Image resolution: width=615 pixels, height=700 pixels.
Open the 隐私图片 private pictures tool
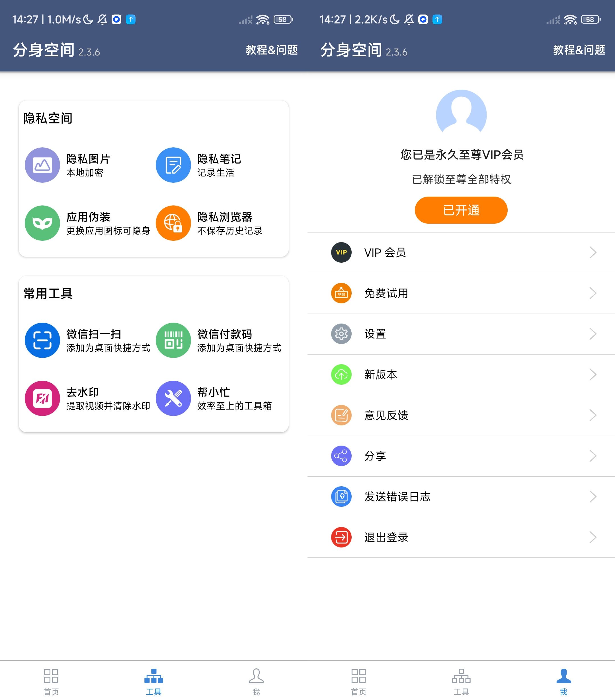(42, 165)
